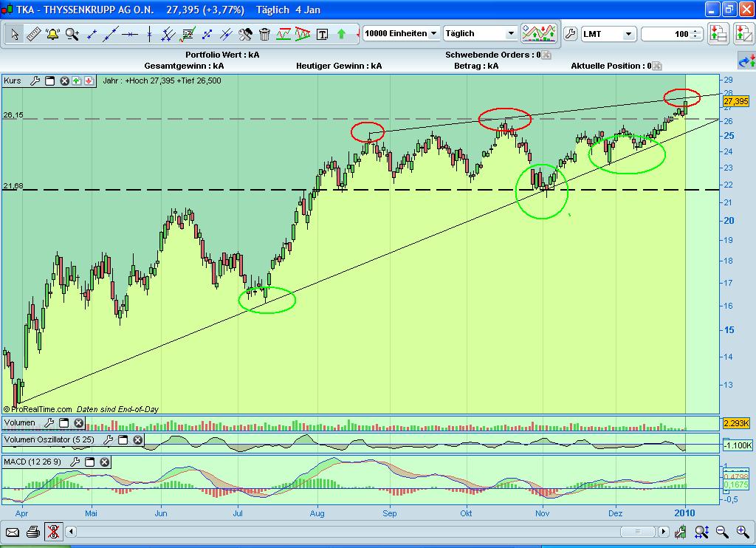Click the alarm bell alert icon
This screenshot has height=548, width=756.
pyautogui.click(x=52, y=34)
